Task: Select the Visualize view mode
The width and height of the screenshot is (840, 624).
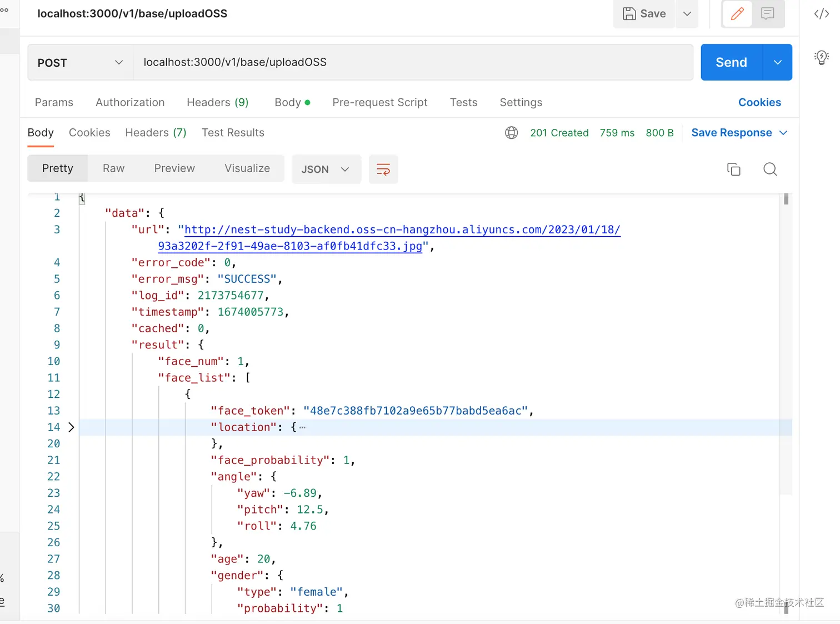Action: (x=247, y=168)
